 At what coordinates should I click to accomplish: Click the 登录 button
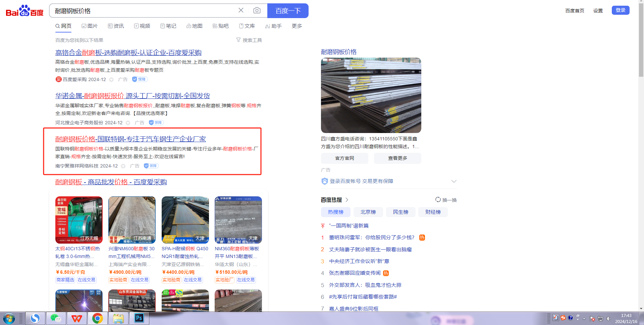click(x=621, y=10)
